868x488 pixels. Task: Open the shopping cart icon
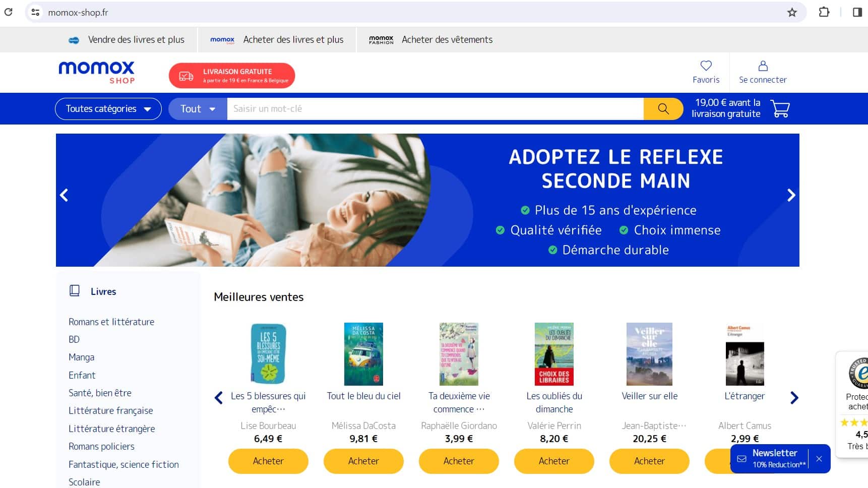click(780, 109)
